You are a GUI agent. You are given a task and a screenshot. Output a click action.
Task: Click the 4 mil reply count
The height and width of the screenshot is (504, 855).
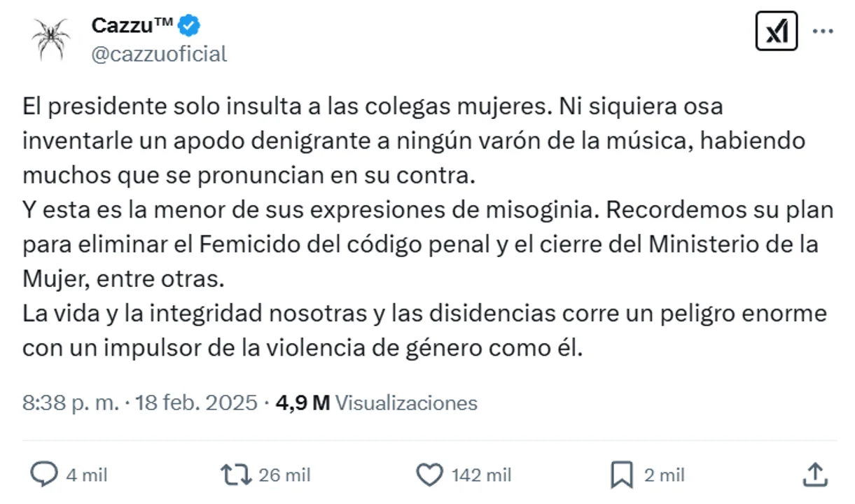pyautogui.click(x=87, y=476)
